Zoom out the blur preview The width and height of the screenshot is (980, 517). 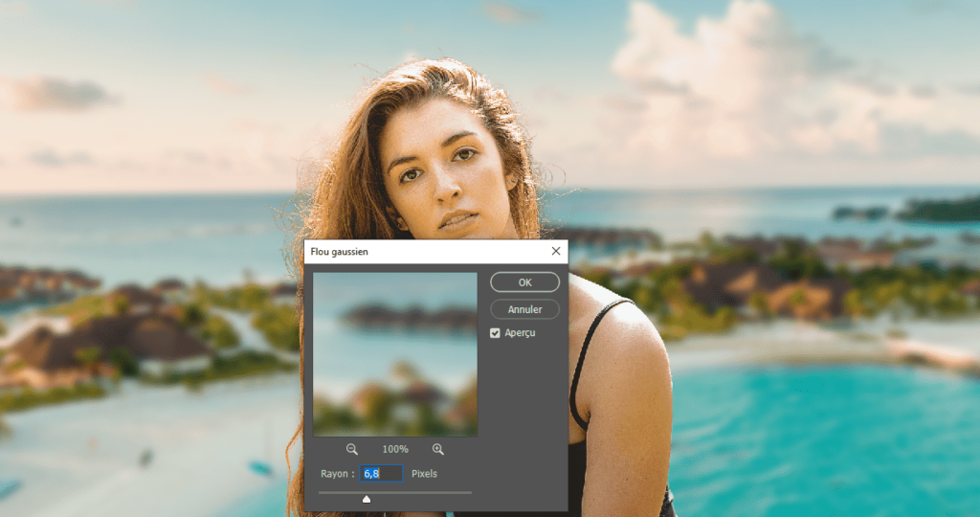point(352,449)
